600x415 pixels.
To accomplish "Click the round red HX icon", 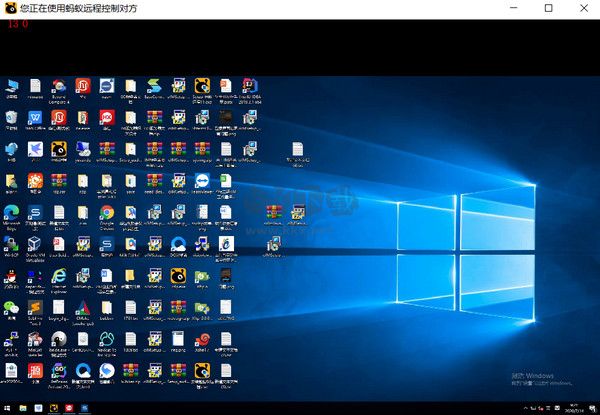I will (107, 118).
